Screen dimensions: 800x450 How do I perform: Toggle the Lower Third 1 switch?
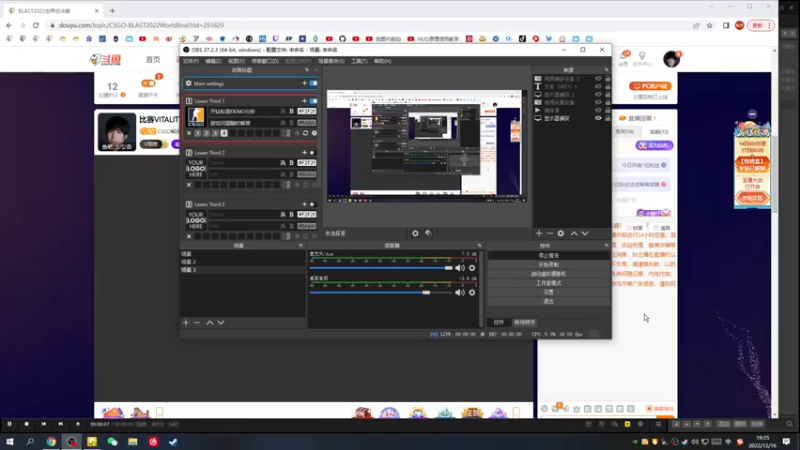(313, 101)
